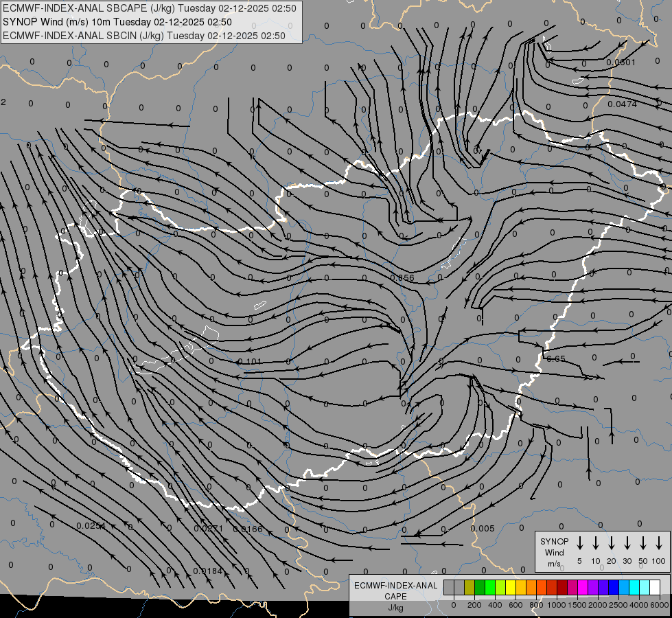Click the 0.656 value on the map
672x618 pixels.
point(402,278)
